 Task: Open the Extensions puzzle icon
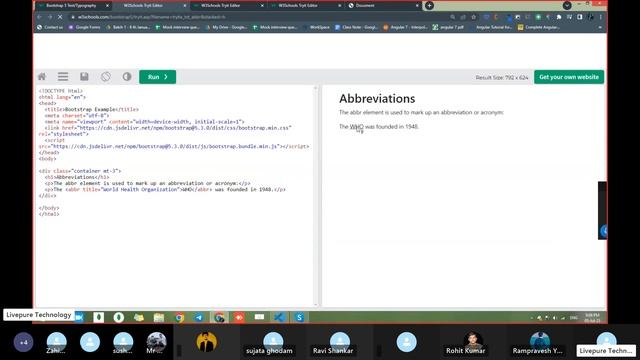click(559, 17)
